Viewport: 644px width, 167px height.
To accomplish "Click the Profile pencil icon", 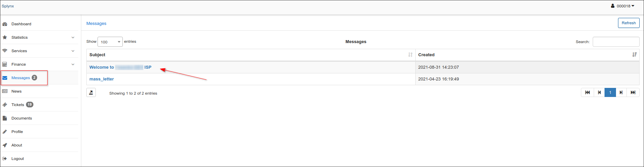I will (5, 132).
